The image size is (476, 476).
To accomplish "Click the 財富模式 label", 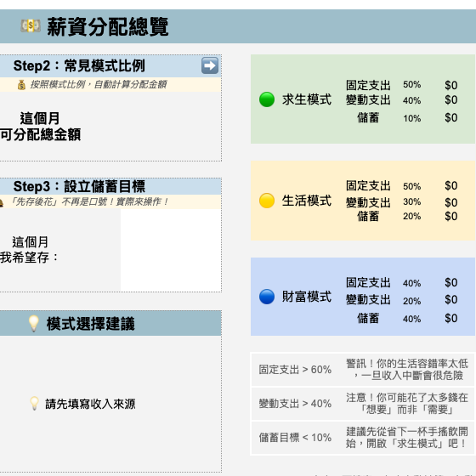I will click(x=307, y=297).
